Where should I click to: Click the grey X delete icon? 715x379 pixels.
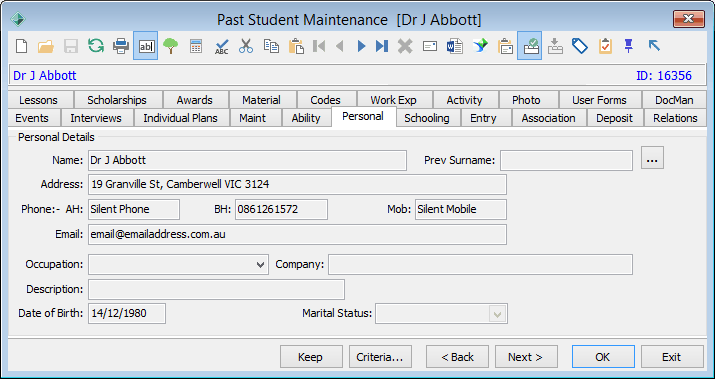click(405, 46)
